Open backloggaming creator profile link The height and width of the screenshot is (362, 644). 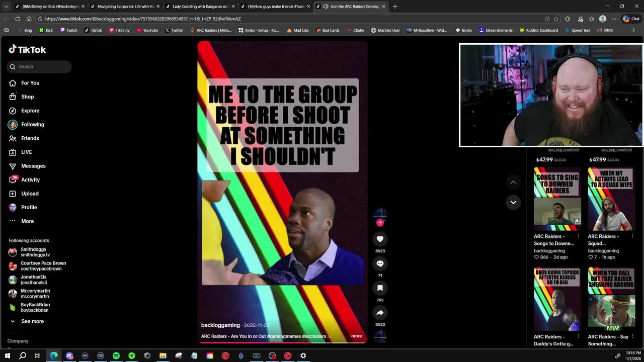coord(220,325)
